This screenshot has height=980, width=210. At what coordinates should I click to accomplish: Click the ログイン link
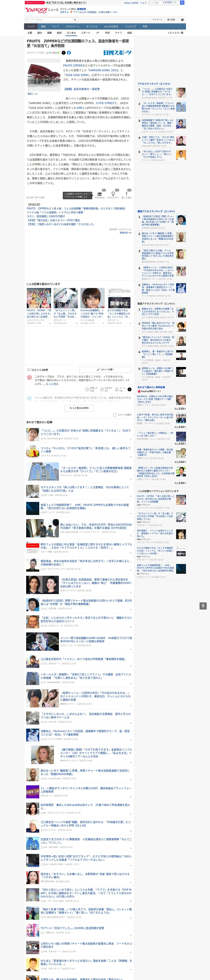coord(64,12)
